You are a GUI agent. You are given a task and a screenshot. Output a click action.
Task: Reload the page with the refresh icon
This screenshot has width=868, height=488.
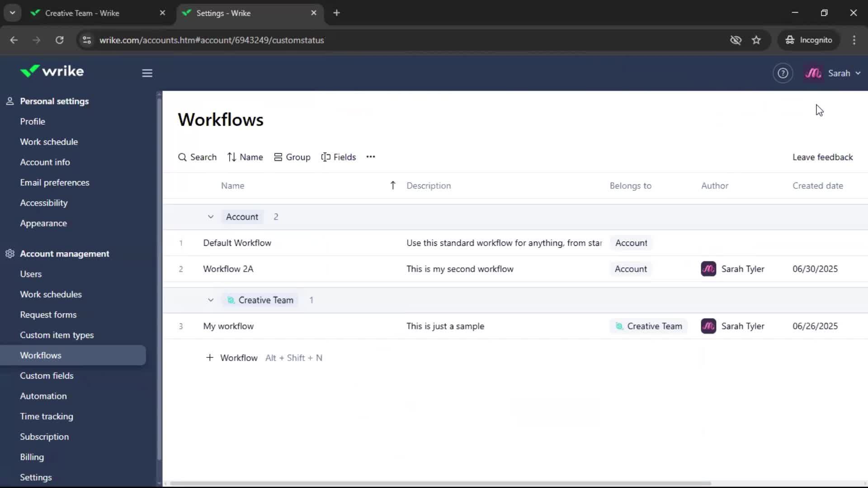60,40
